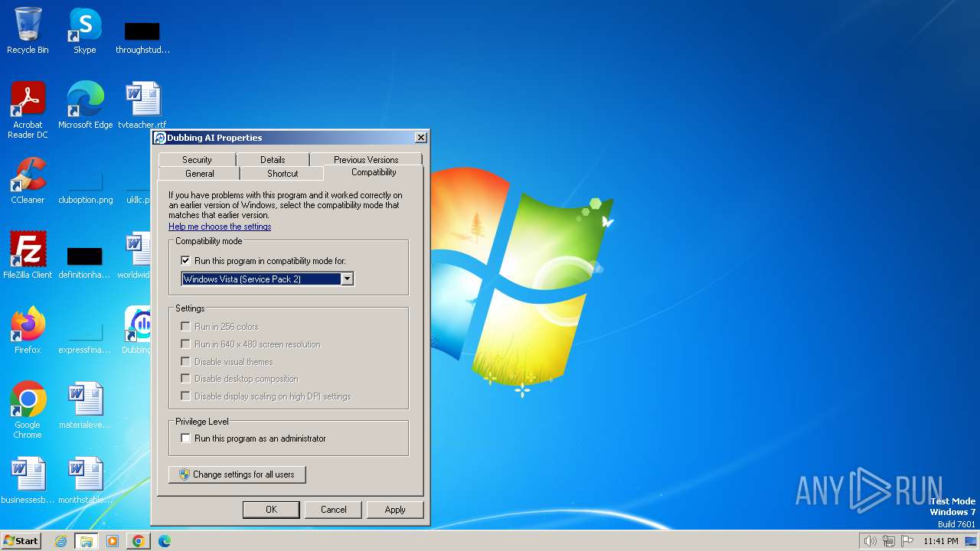The image size is (980, 551).
Task: Select the Compatibility tab
Action: (x=374, y=172)
